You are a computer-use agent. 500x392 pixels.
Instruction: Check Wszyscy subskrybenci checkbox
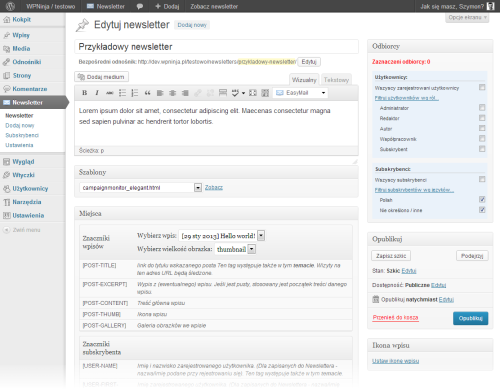(482, 179)
